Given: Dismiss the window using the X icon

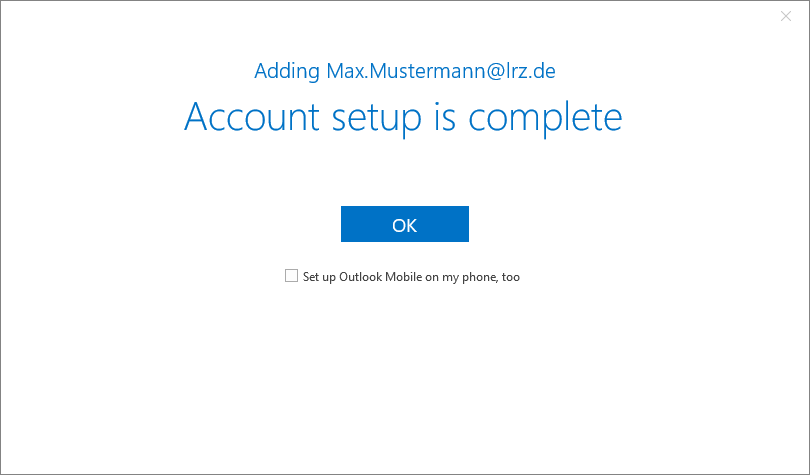Looking at the screenshot, I should click(x=785, y=16).
